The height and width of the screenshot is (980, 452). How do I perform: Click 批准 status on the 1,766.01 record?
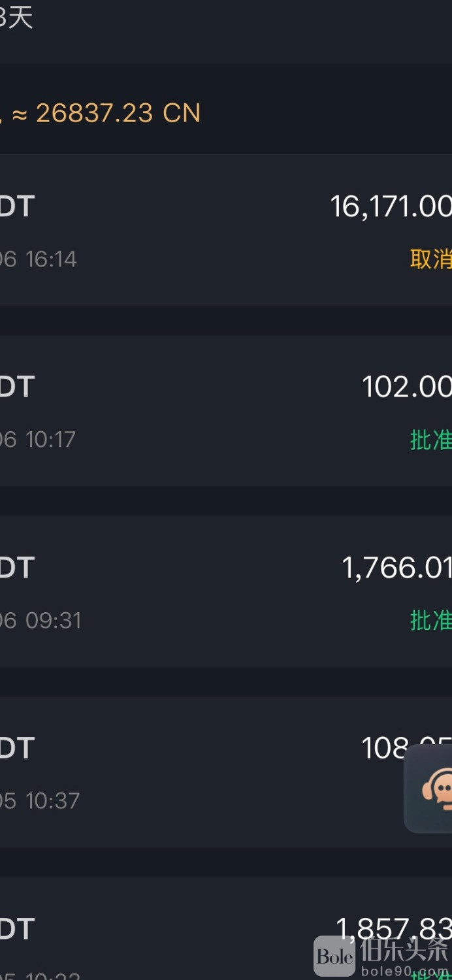point(430,620)
